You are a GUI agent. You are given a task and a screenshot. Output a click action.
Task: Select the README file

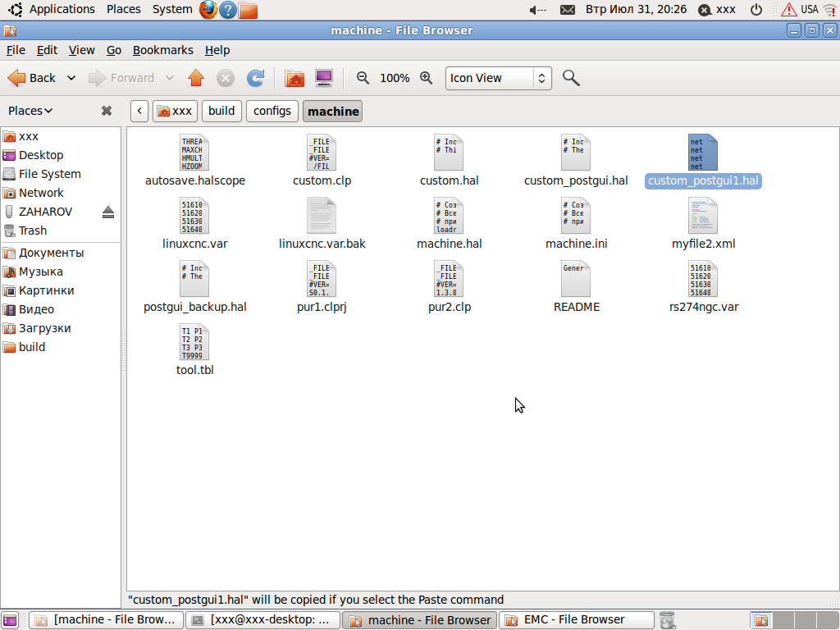pyautogui.click(x=576, y=286)
